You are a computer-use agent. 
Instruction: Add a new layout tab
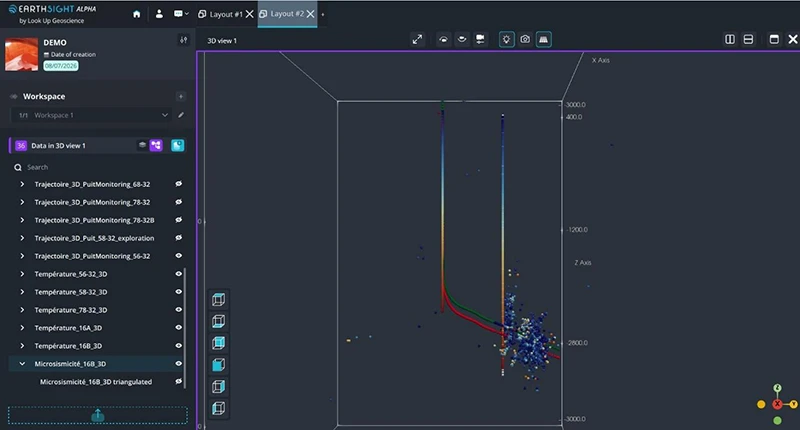tap(323, 14)
